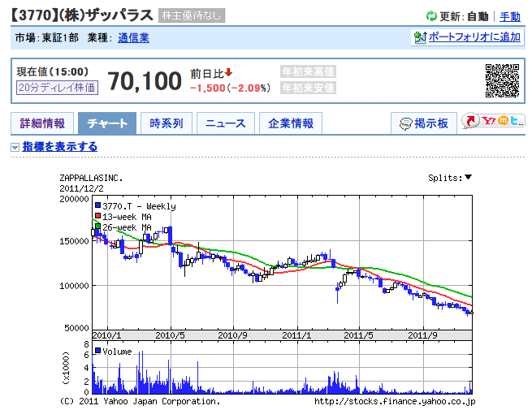Click the 2010/1 date axis label

[x=106, y=335]
